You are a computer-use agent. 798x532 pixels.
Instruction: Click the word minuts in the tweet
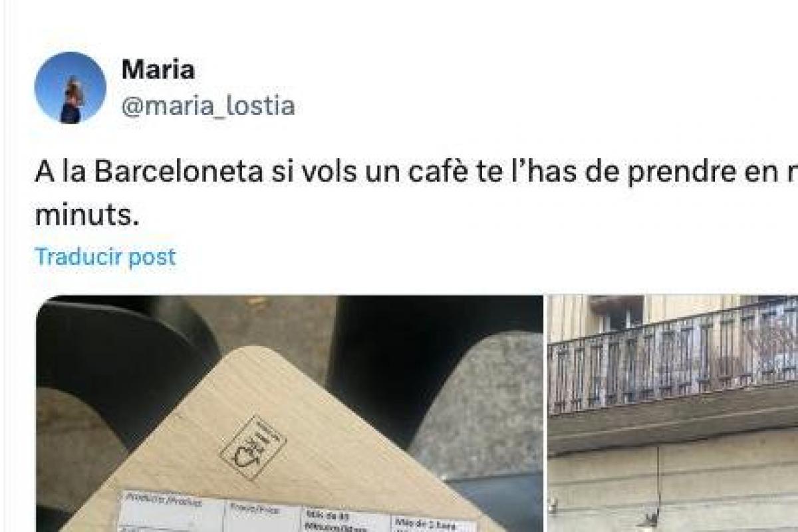point(87,216)
